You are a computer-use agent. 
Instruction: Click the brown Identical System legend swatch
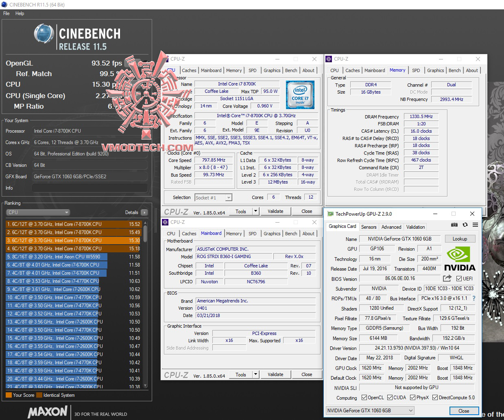tap(39, 395)
